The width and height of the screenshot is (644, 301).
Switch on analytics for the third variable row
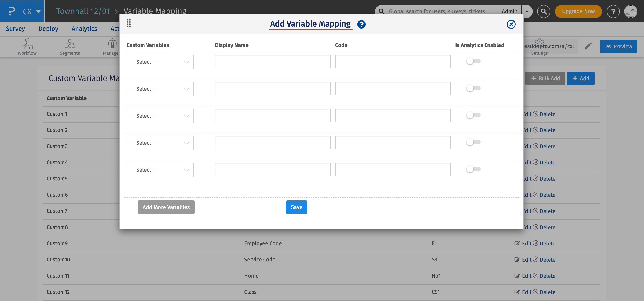[x=473, y=115]
